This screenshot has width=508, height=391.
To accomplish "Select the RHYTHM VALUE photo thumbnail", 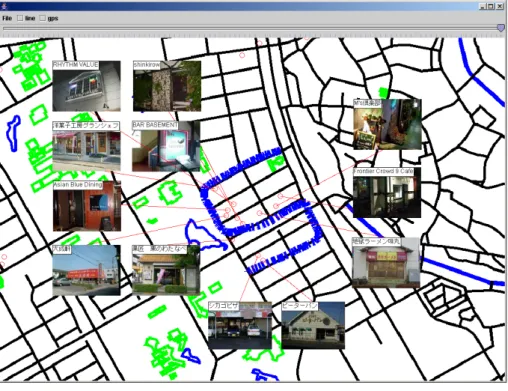I will [x=87, y=86].
